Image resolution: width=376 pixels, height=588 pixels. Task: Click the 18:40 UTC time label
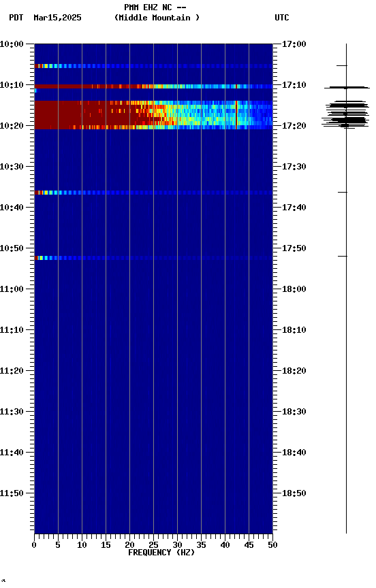(x=294, y=453)
